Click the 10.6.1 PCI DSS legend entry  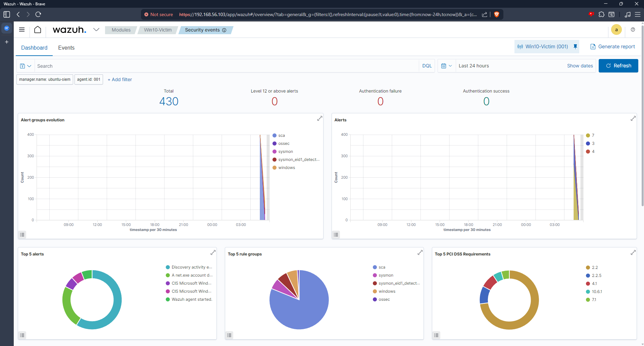(x=594, y=292)
